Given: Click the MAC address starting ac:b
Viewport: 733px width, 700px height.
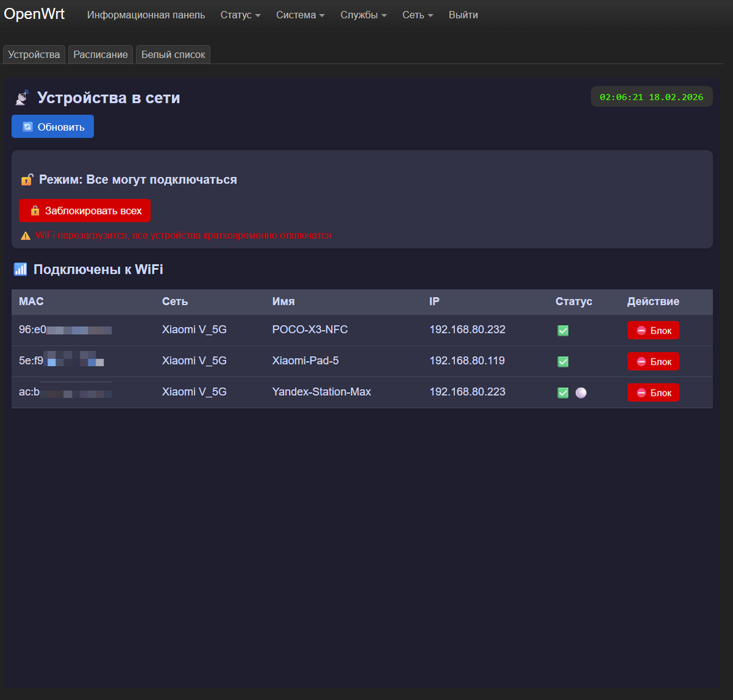Looking at the screenshot, I should [x=65, y=392].
